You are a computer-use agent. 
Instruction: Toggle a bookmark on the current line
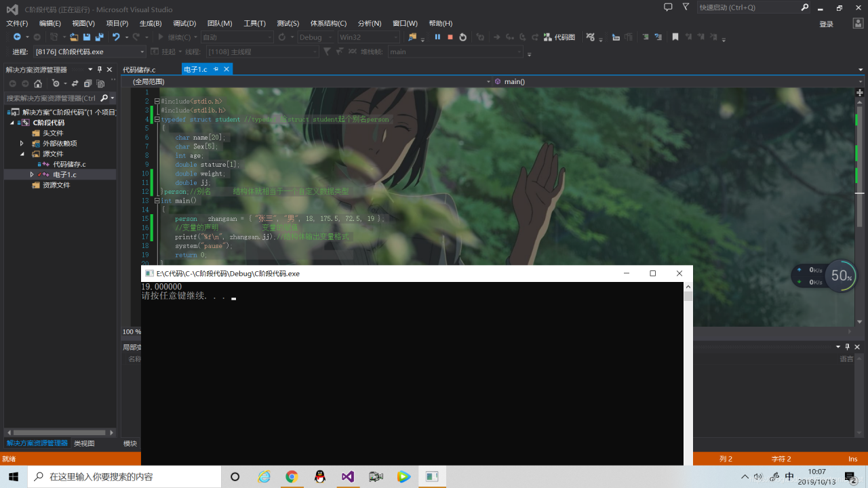(x=675, y=37)
